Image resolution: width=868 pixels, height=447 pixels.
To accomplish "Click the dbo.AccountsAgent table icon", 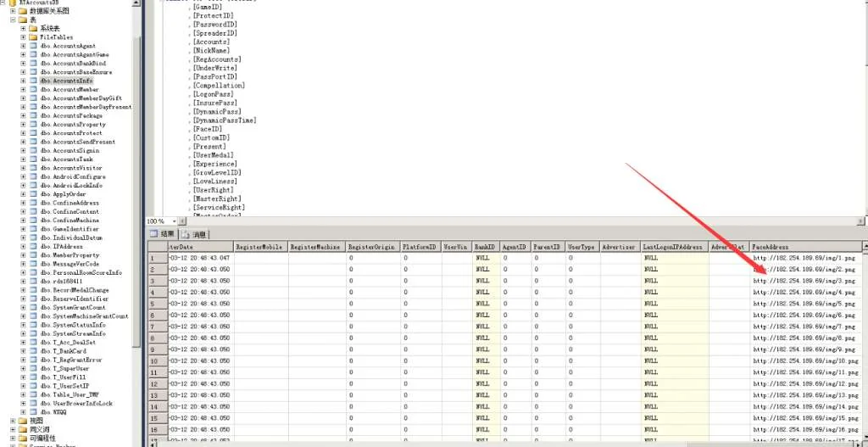I will tap(33, 46).
